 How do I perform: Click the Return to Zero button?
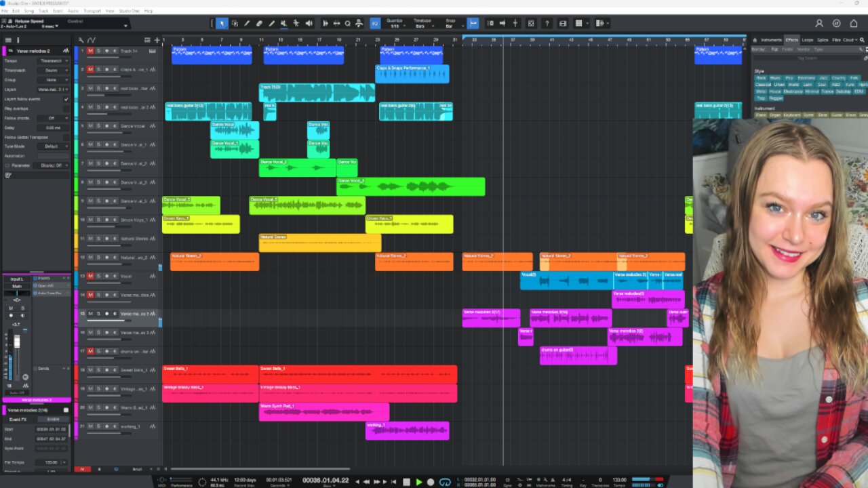pos(393,482)
